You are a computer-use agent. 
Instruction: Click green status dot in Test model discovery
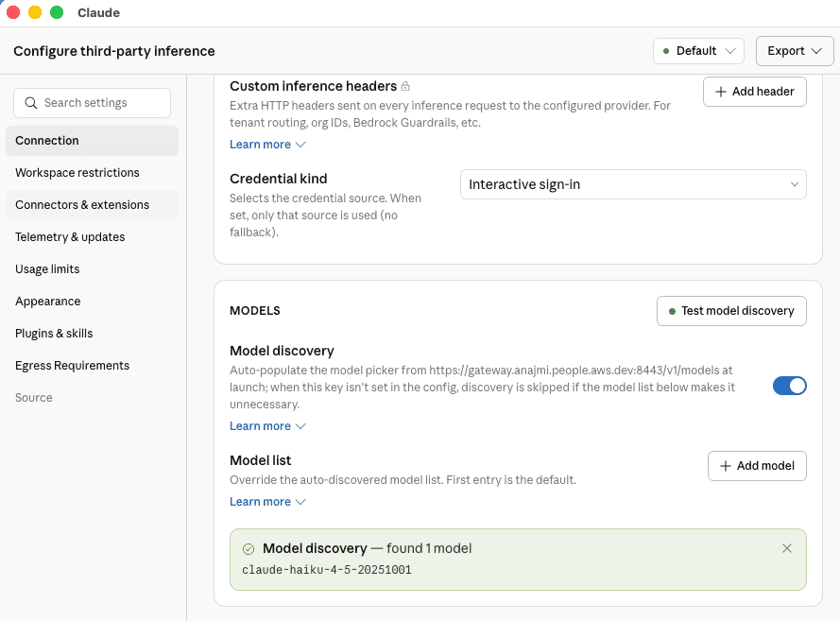coord(672,311)
